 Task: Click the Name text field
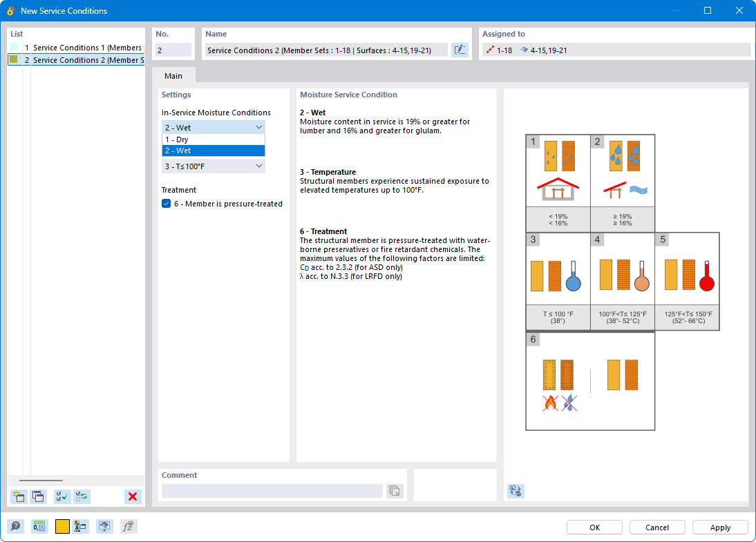pyautogui.click(x=326, y=50)
